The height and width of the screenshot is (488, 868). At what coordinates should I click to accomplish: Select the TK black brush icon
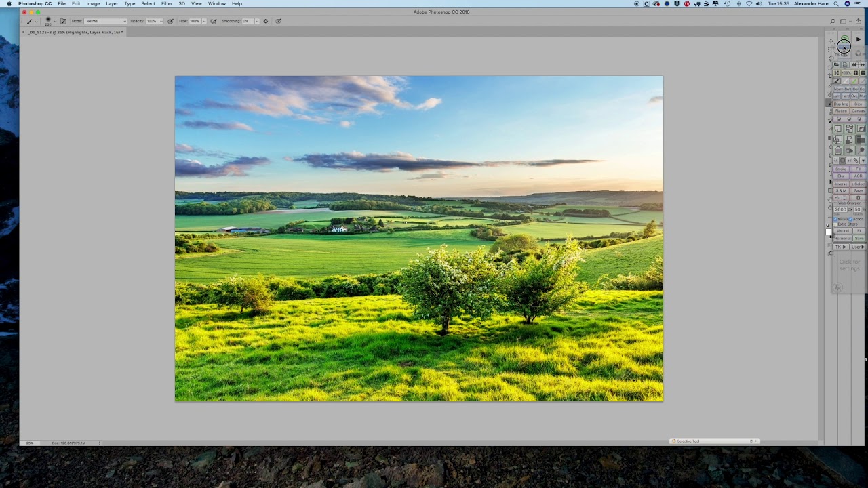tap(837, 81)
